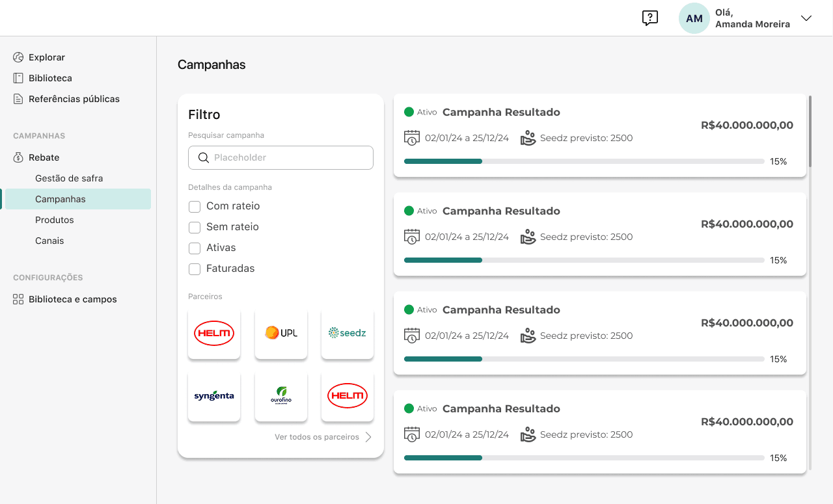Click the fourth campaign's calendar clock icon
The image size is (833, 504).
pyautogui.click(x=411, y=434)
